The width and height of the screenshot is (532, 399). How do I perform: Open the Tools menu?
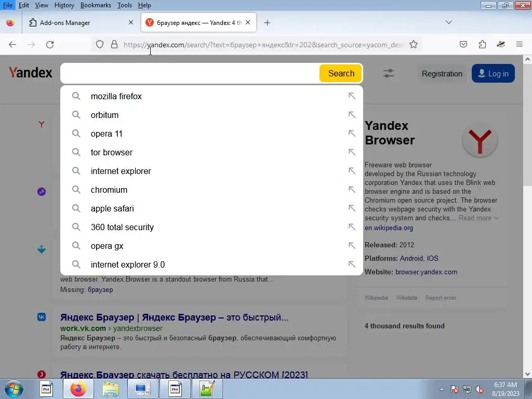click(125, 5)
